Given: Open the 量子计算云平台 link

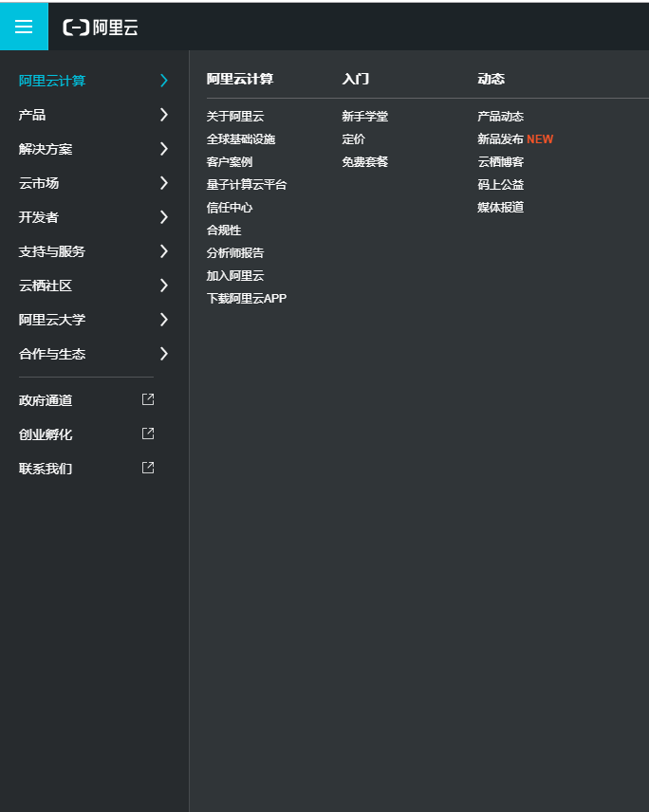Looking at the screenshot, I should pyautogui.click(x=247, y=185).
